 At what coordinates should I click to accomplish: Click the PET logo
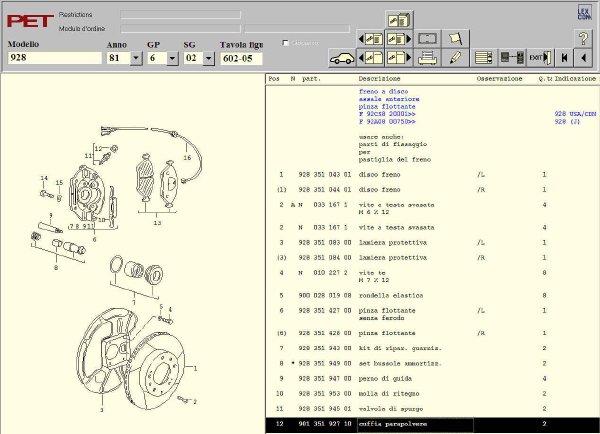coord(30,21)
